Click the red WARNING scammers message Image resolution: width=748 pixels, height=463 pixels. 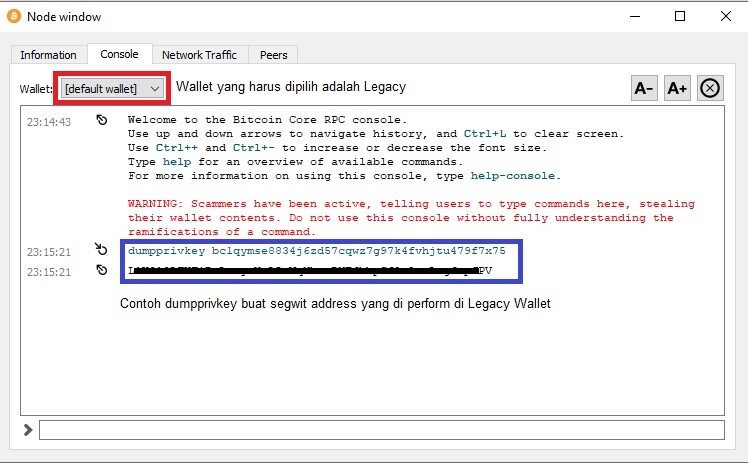(411, 217)
